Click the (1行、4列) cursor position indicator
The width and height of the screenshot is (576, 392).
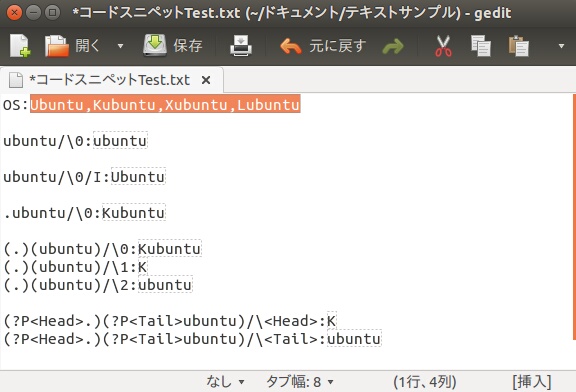425,382
